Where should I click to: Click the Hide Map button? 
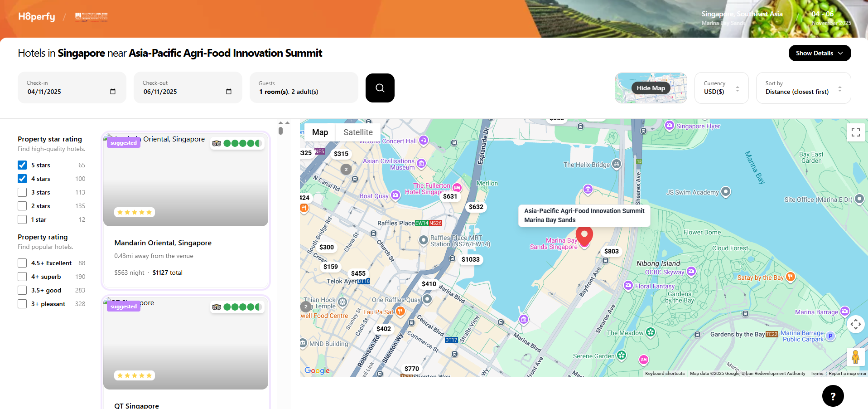click(651, 88)
